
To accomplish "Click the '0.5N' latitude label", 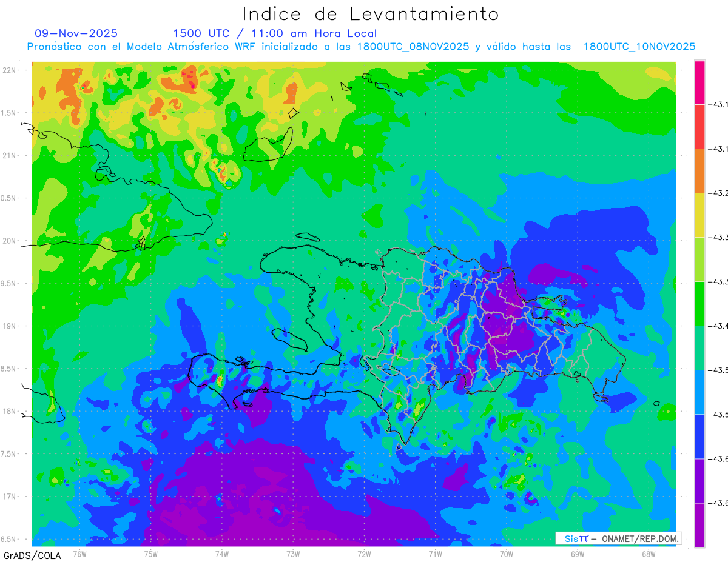I will point(9,198).
